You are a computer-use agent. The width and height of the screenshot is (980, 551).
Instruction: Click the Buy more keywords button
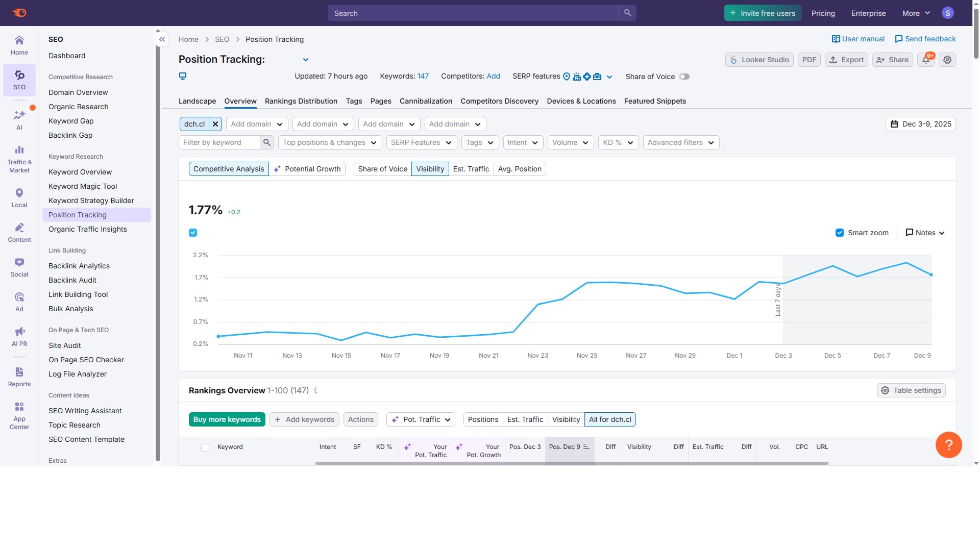tap(227, 419)
